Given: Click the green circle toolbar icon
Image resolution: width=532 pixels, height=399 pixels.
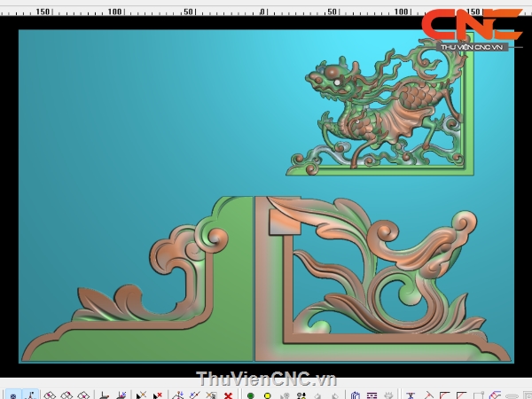Looking at the screenshot, I should click(250, 395).
